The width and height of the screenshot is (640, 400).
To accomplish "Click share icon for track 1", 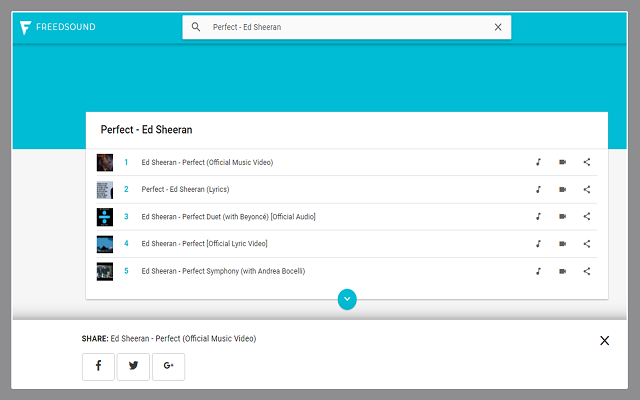I will click(587, 162).
